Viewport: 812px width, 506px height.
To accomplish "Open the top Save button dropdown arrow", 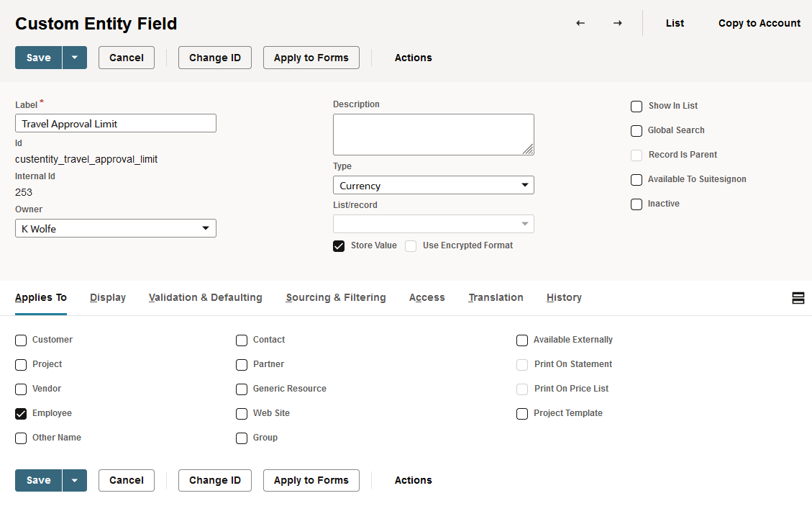I will coord(75,58).
